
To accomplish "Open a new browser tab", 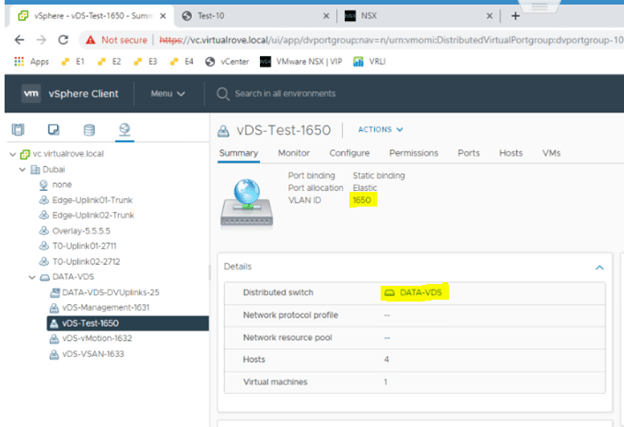I will [515, 15].
